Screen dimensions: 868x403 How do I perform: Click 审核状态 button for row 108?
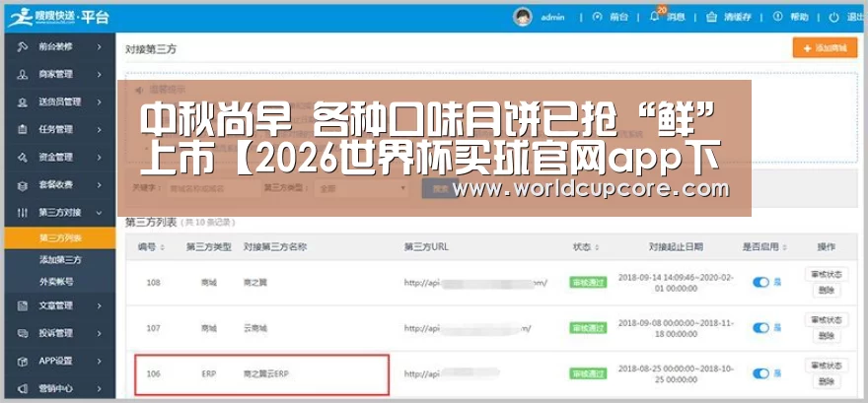pyautogui.click(x=826, y=274)
